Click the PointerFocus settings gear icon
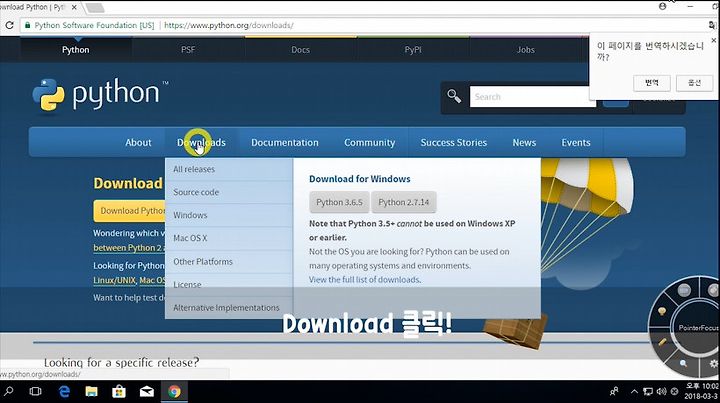This screenshot has height=403, width=720. tap(714, 364)
